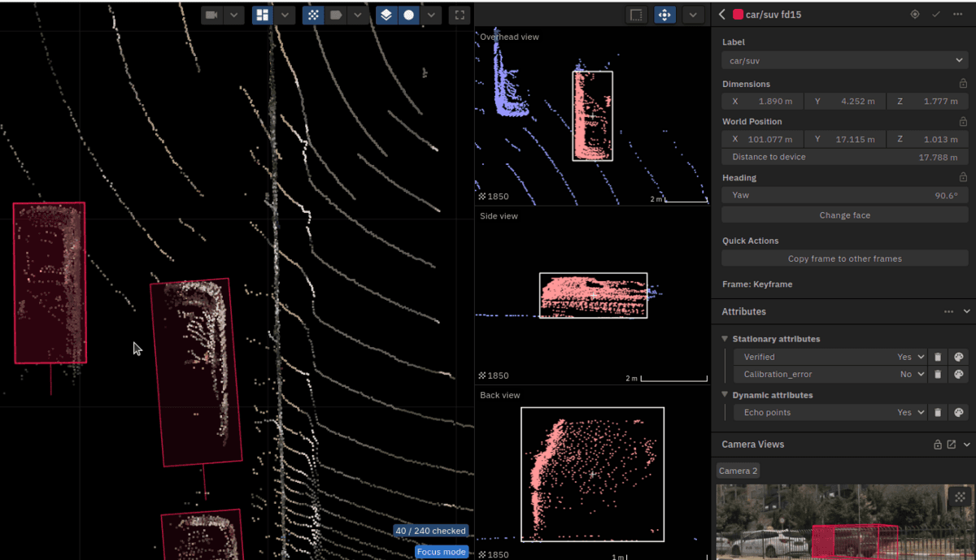Screen dimensions: 976x560
Task: Edit the Yaw value 90.6°
Action: click(844, 195)
